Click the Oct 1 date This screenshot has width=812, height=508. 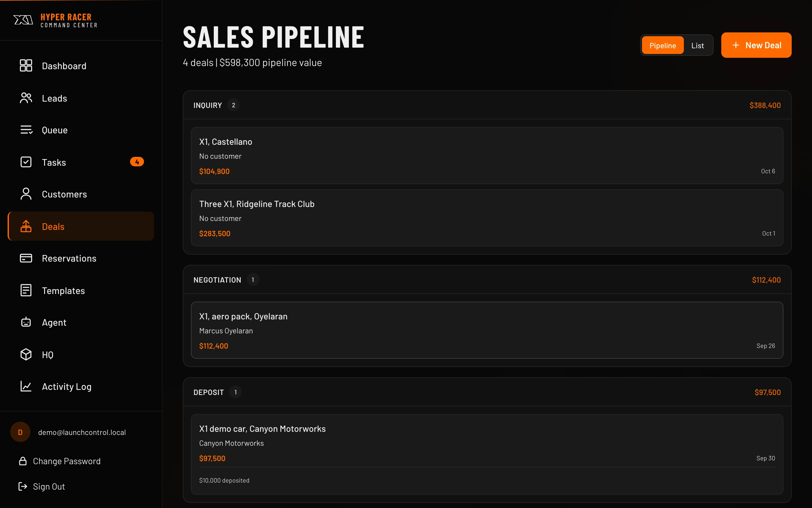(x=768, y=233)
